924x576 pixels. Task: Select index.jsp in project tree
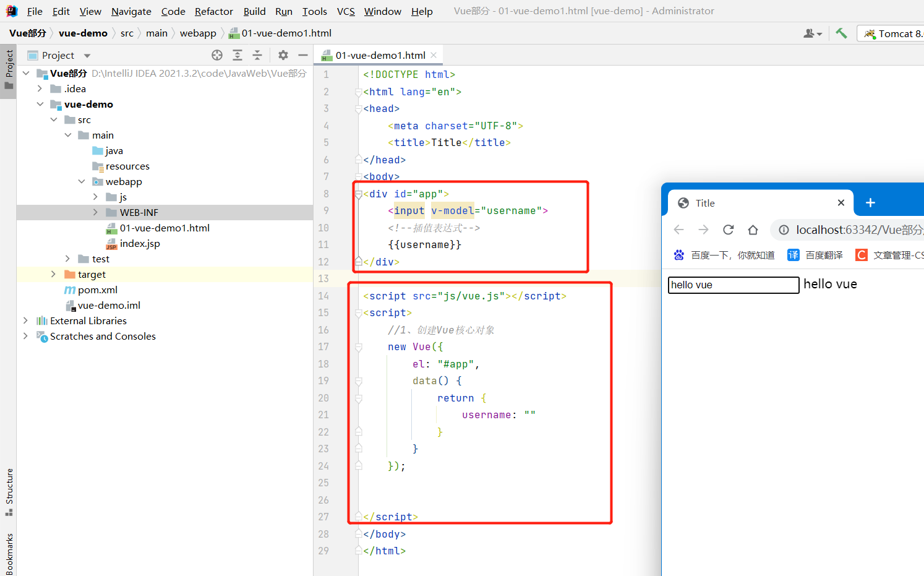133,243
